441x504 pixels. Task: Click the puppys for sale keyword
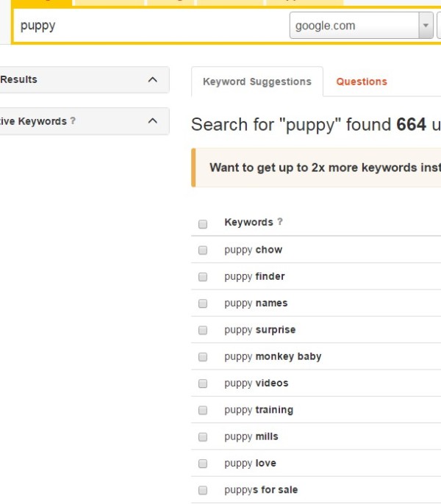tap(261, 490)
